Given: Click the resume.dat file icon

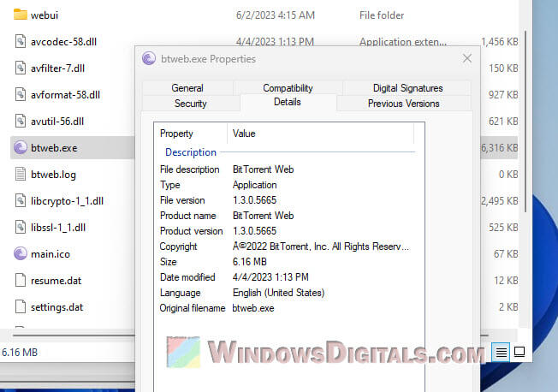Looking at the screenshot, I should [21, 280].
